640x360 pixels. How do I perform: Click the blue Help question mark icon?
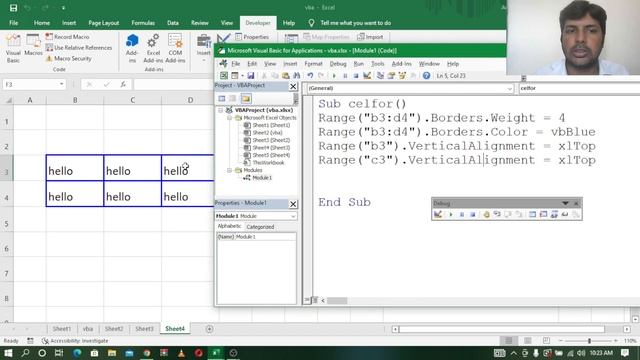click(427, 76)
